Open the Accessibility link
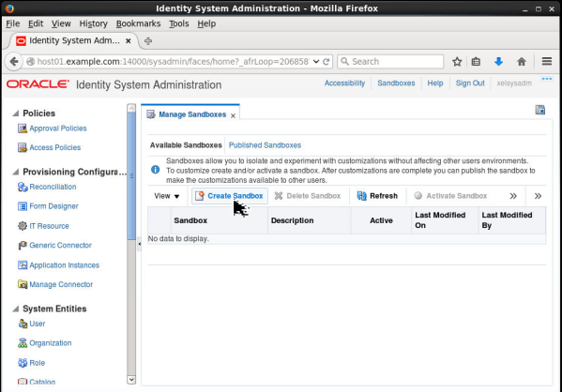Image resolution: width=562 pixels, height=392 pixels. click(344, 83)
